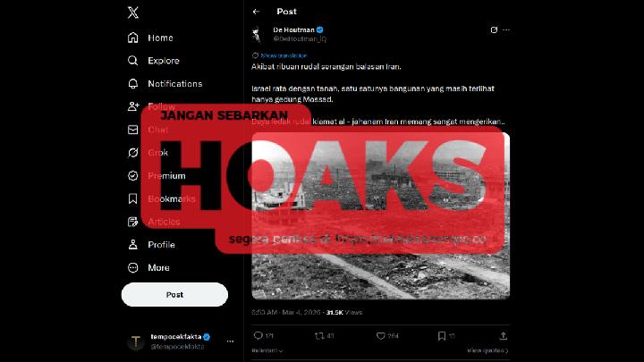Like the post with heart icon
This screenshot has width=644, height=362.
pyautogui.click(x=381, y=336)
